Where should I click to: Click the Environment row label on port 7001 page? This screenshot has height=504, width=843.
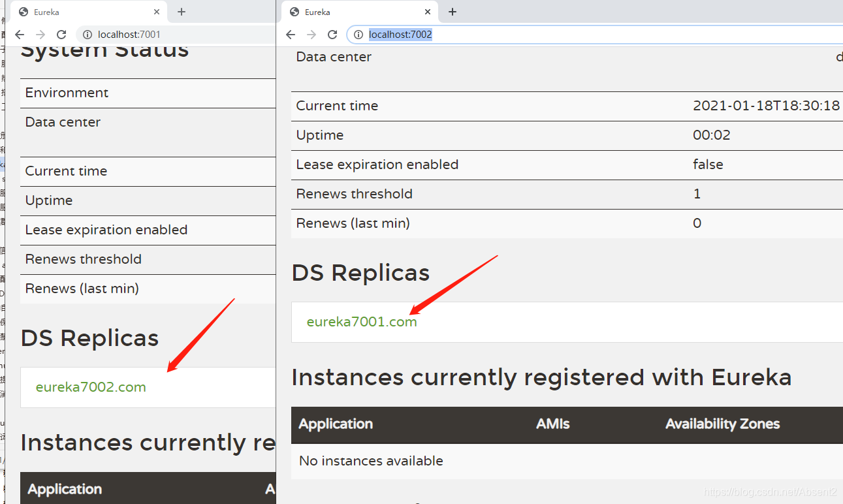click(67, 93)
